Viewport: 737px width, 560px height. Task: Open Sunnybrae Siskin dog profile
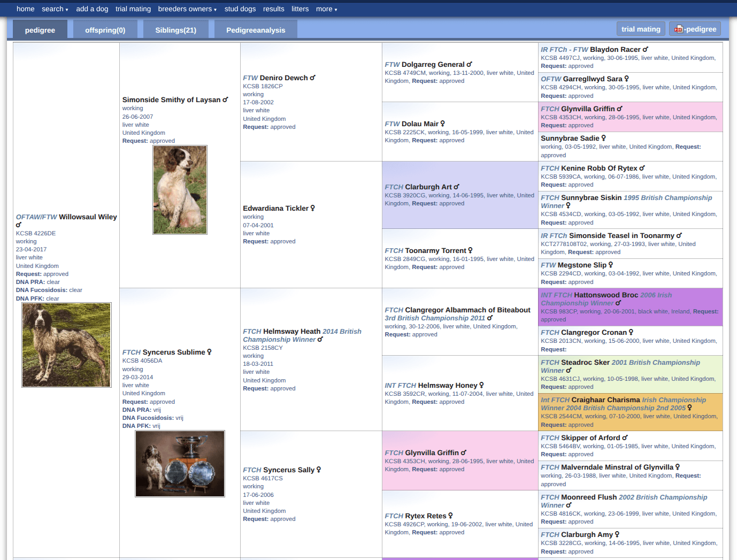click(592, 197)
